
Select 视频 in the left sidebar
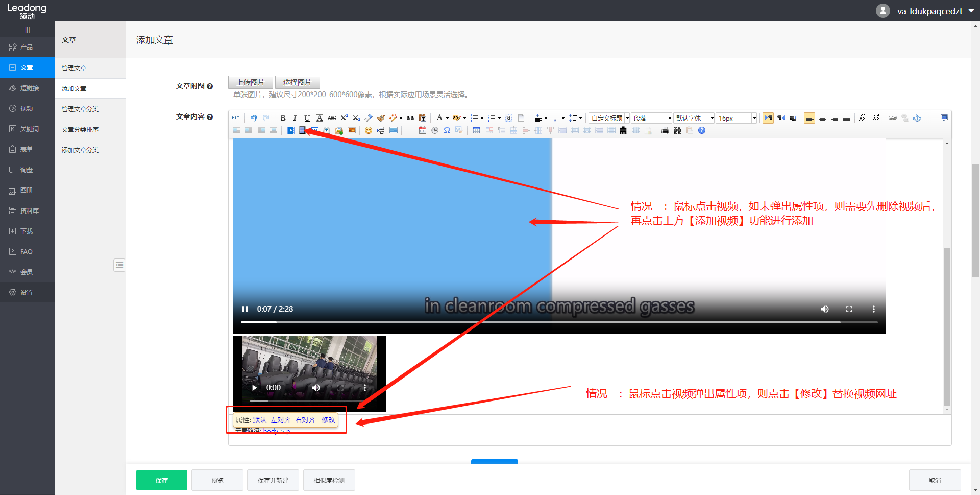click(27, 108)
